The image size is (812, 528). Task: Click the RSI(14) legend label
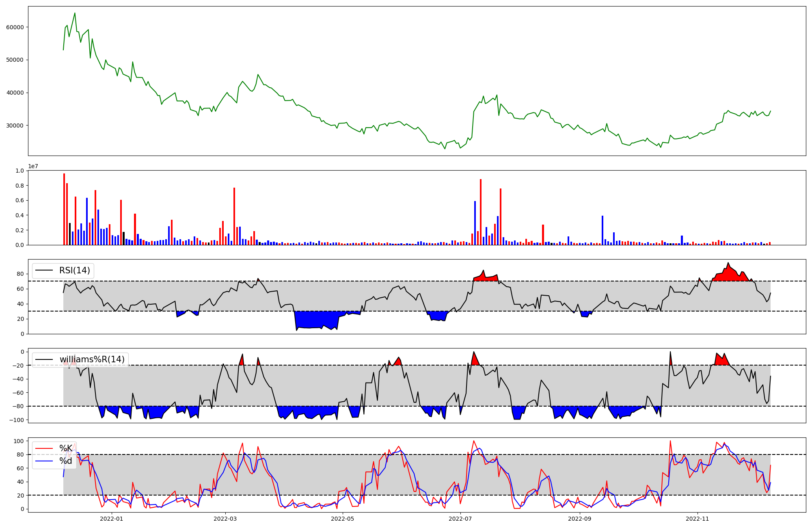click(75, 270)
